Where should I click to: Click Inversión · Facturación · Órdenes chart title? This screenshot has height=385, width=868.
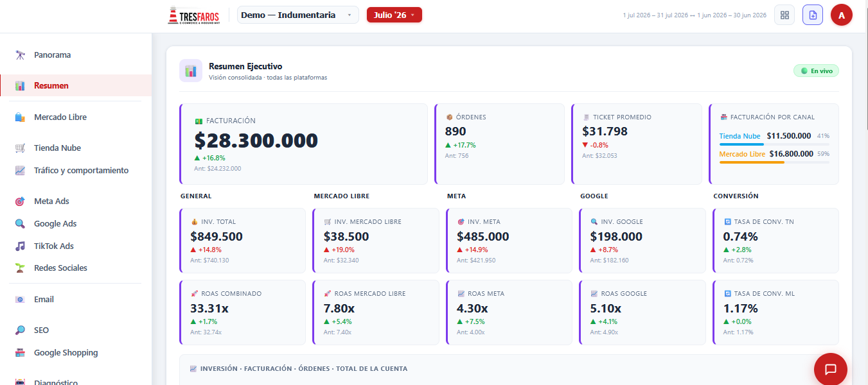click(x=303, y=369)
